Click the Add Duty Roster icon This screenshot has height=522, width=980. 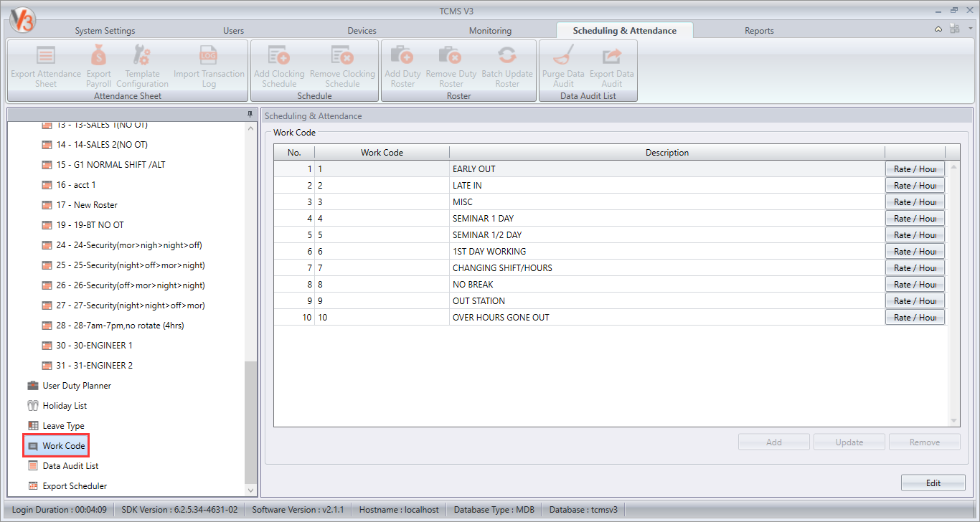402,56
